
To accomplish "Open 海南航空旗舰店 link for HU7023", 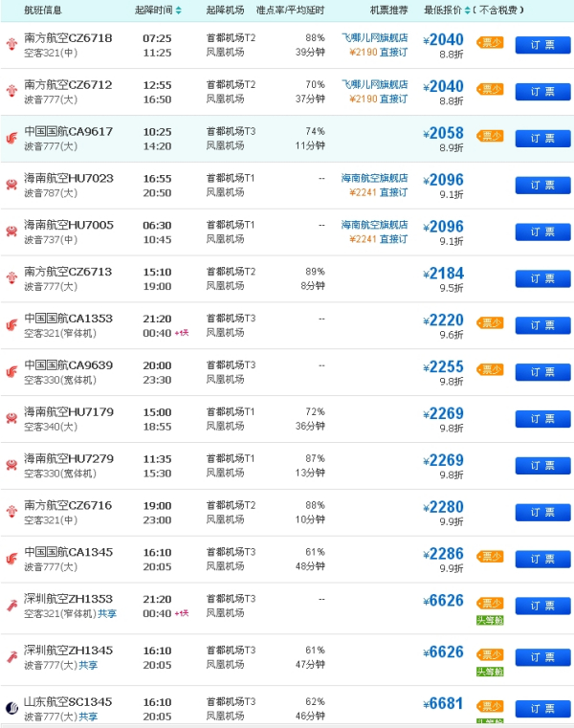I will pos(375,178).
